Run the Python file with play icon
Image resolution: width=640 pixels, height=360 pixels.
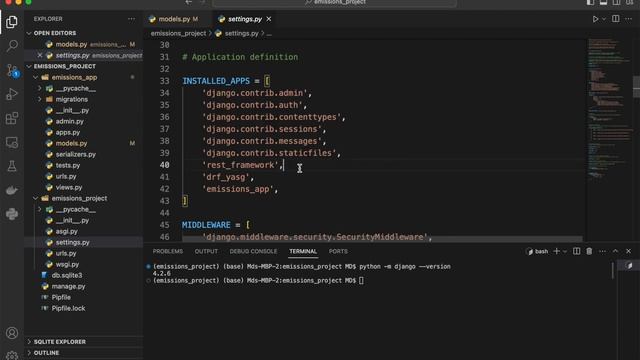click(595, 19)
